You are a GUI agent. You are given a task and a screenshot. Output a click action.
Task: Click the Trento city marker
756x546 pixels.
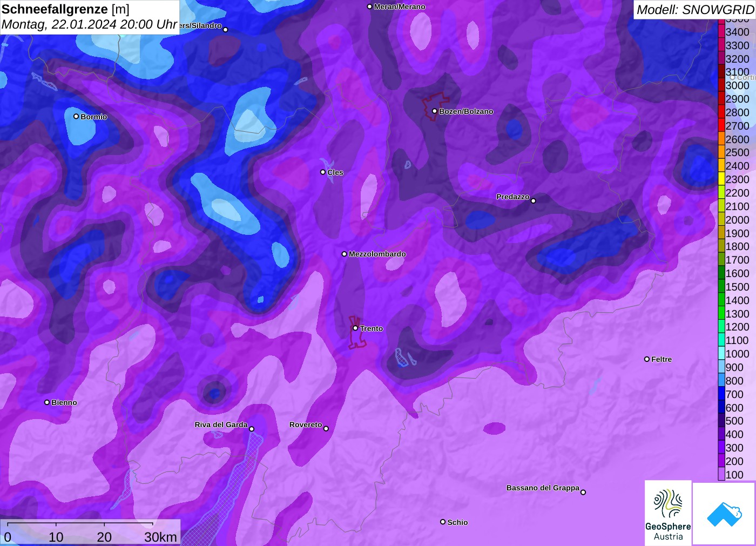pyautogui.click(x=355, y=328)
